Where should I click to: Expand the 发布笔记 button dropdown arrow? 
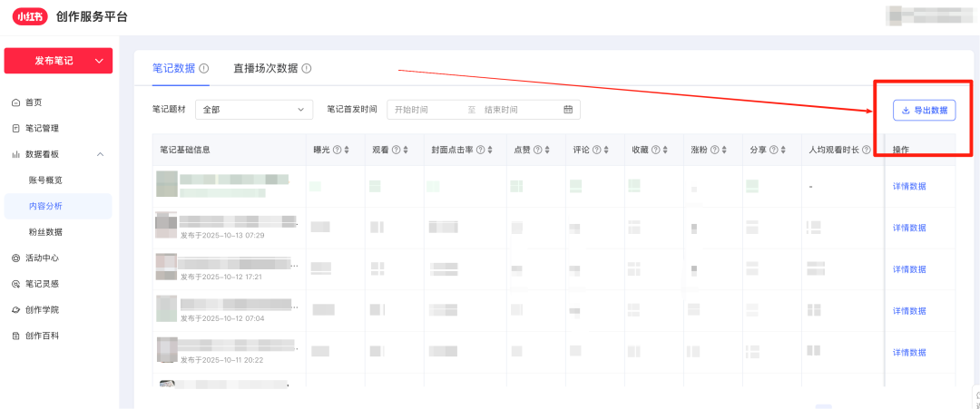tap(99, 61)
